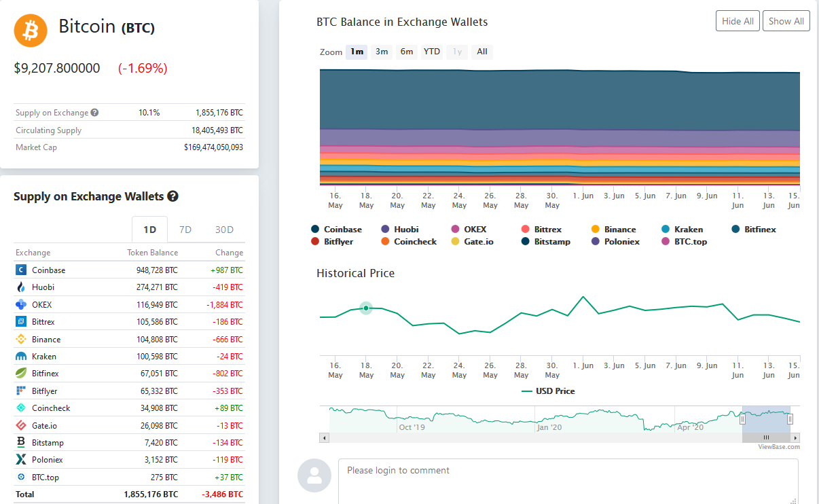The image size is (819, 504).
Task: Click the Kraken icon in the table
Action: (x=20, y=356)
